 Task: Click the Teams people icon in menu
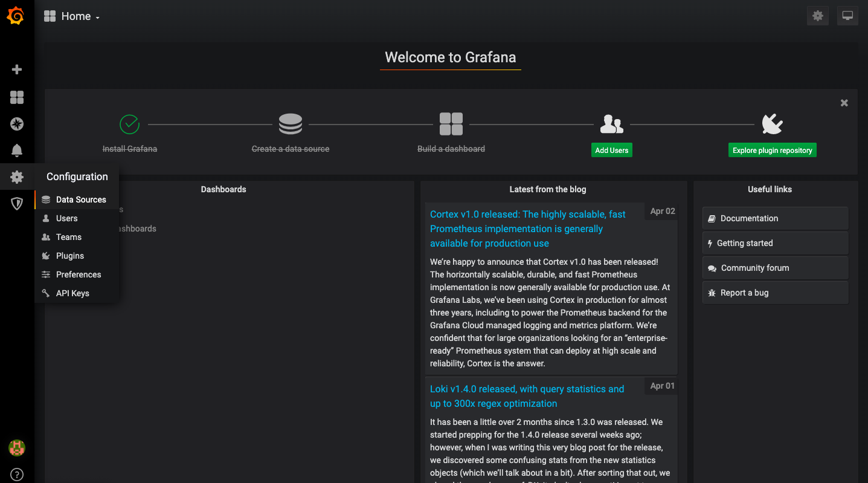click(x=46, y=237)
